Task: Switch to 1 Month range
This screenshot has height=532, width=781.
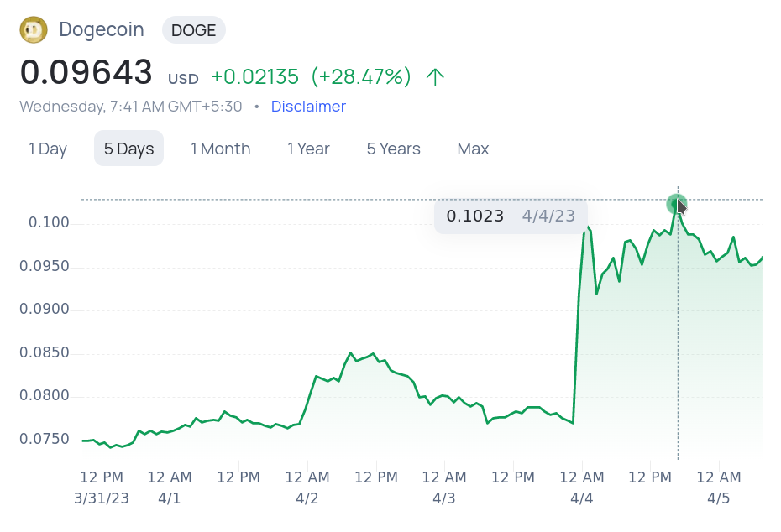Action: coord(221,149)
